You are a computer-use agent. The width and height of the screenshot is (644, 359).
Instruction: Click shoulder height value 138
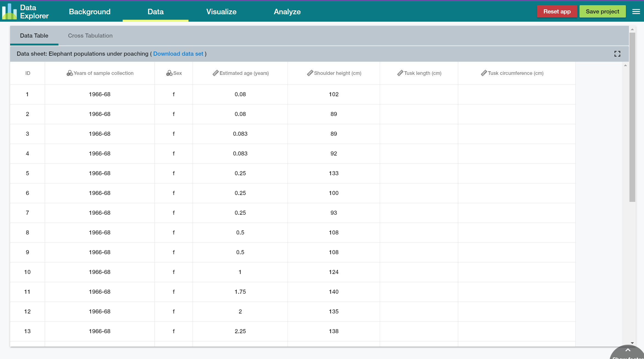(334, 331)
